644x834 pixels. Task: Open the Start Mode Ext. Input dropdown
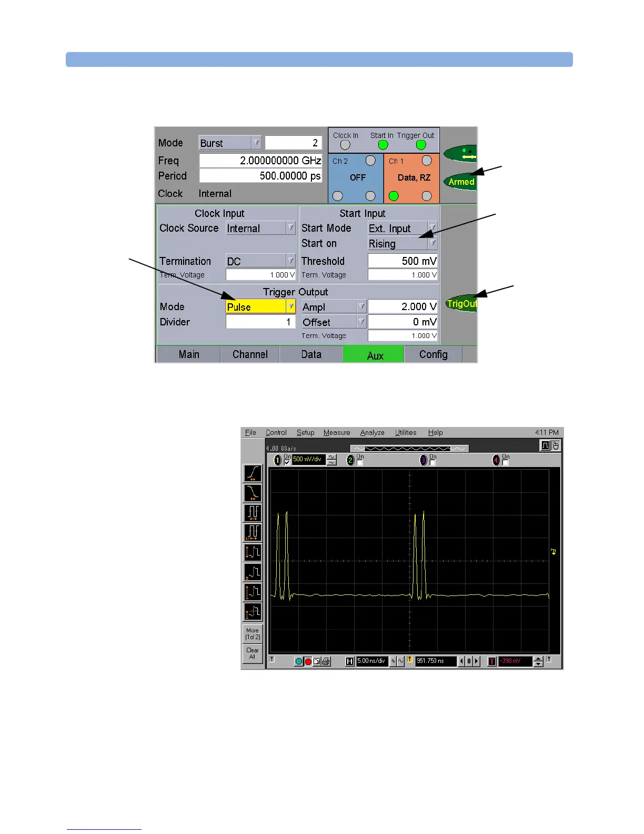click(x=402, y=228)
